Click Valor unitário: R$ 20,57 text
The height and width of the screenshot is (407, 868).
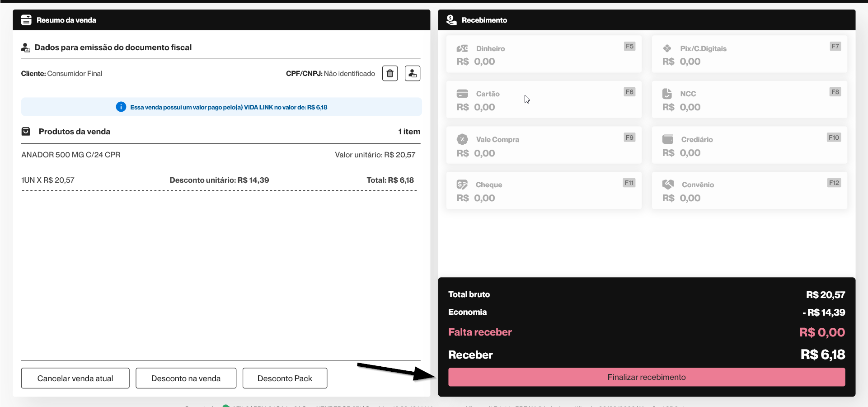(x=375, y=155)
